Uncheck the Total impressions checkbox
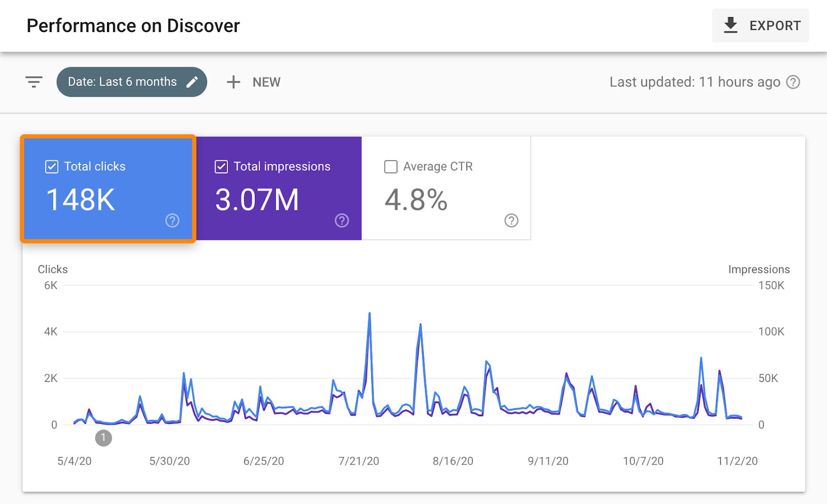 [x=221, y=166]
